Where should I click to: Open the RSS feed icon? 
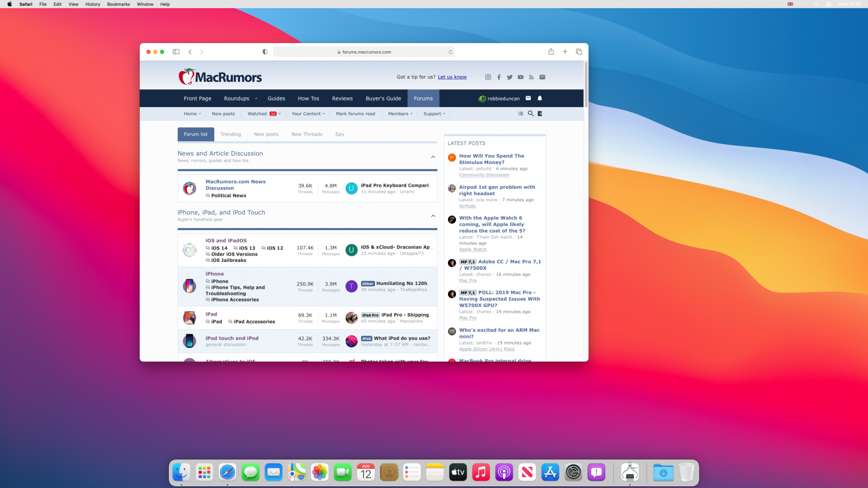[x=531, y=77]
